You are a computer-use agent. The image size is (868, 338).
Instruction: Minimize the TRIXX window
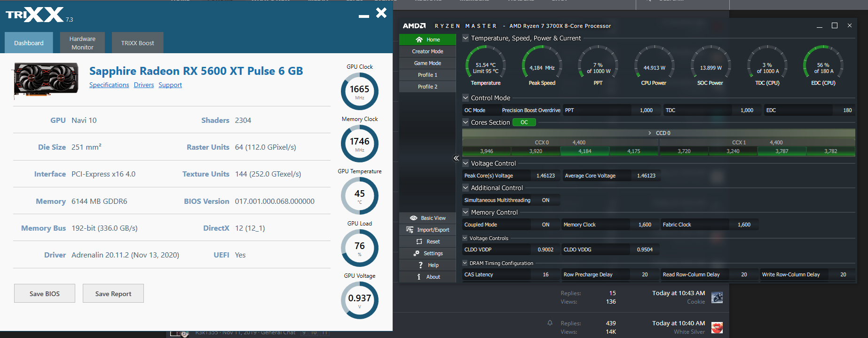363,16
